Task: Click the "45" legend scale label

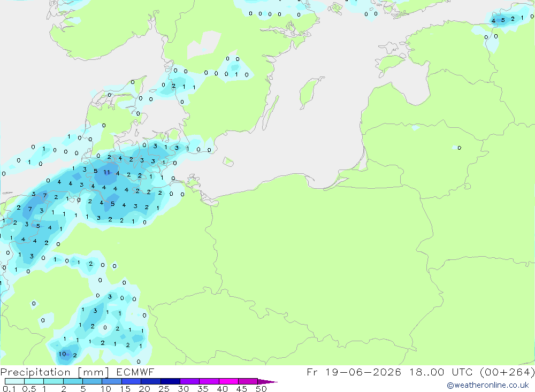Action: pyautogui.click(x=242, y=389)
